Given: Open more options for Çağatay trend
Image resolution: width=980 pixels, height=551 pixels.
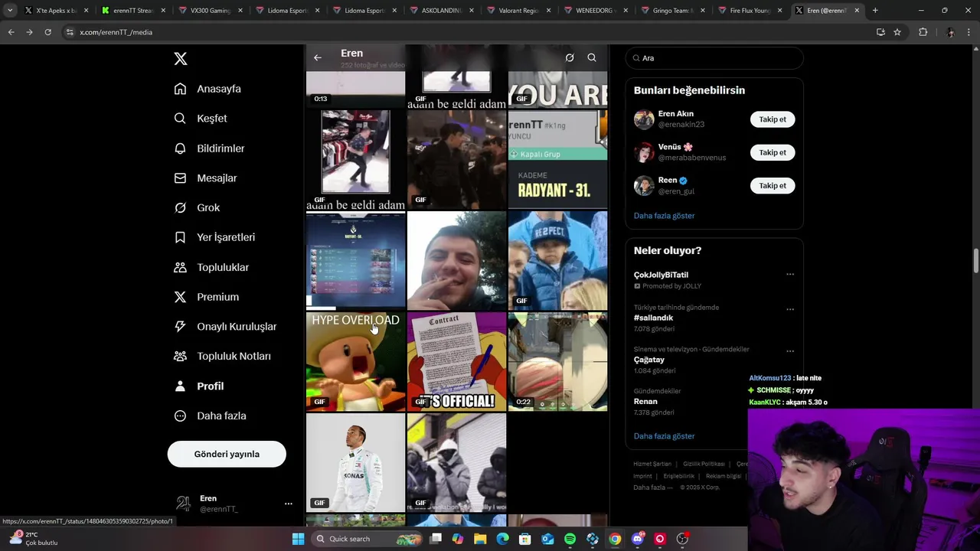Looking at the screenshot, I should click(790, 351).
